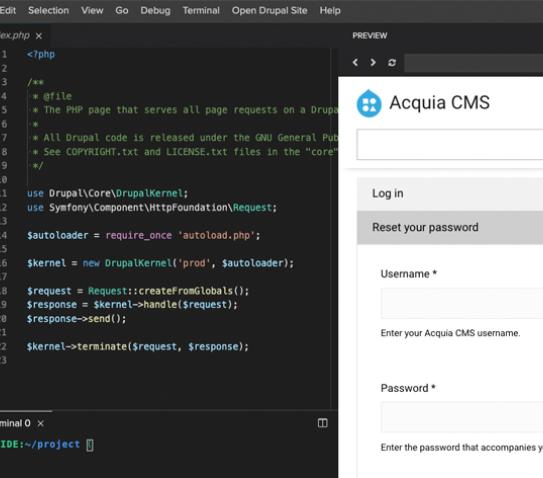Click 'DrupalKernel' in the use statement
This screenshot has width=543, height=478.
click(x=149, y=193)
